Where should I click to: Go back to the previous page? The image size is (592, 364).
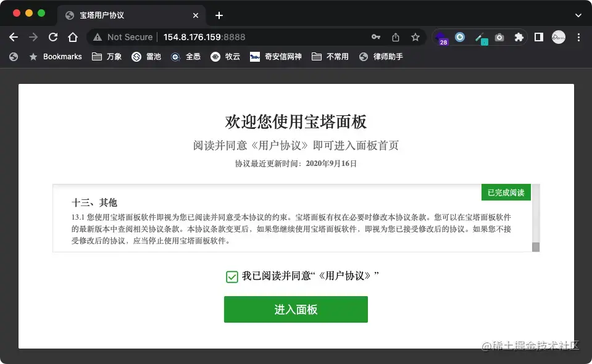14,37
